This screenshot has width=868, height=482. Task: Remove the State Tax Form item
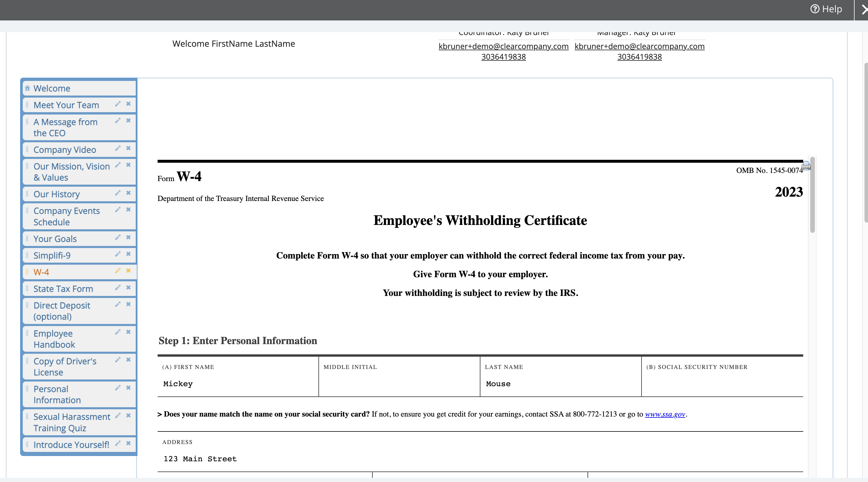(x=128, y=288)
